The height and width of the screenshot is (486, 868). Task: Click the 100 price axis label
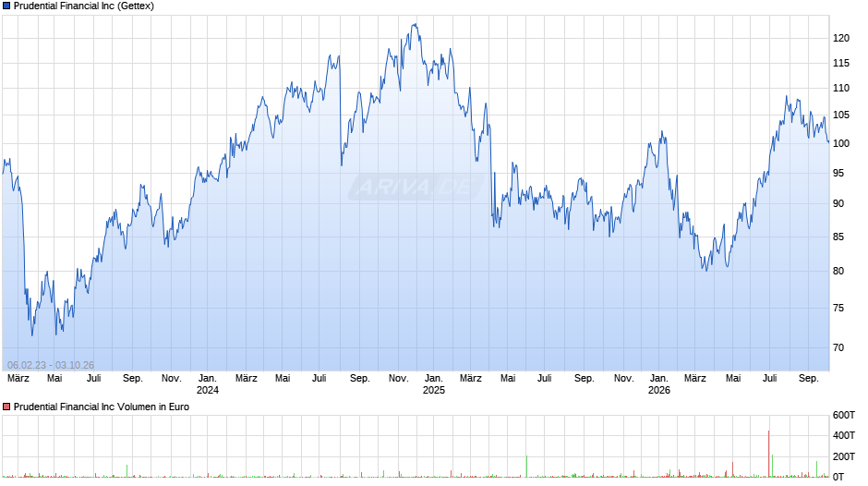point(841,143)
